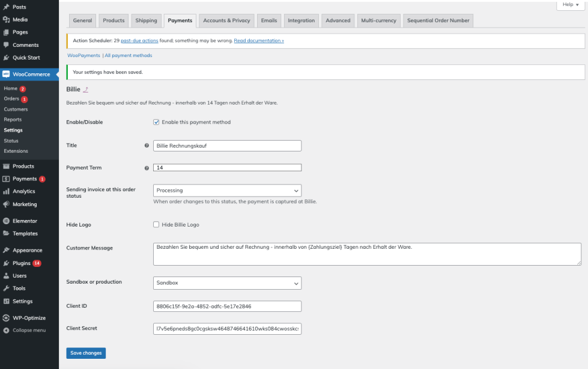Open the Elementor icon in sidebar
Screen dimensions: 588x369
(6, 221)
